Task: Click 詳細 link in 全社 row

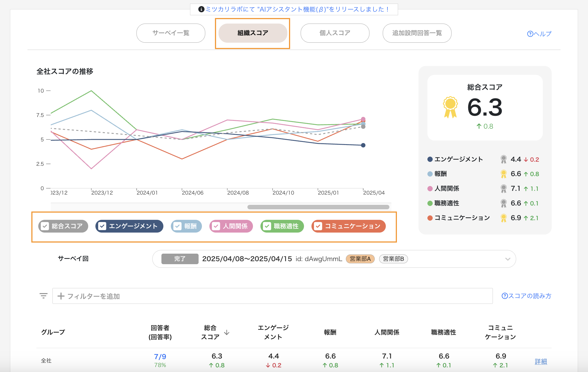Action: [541, 361]
